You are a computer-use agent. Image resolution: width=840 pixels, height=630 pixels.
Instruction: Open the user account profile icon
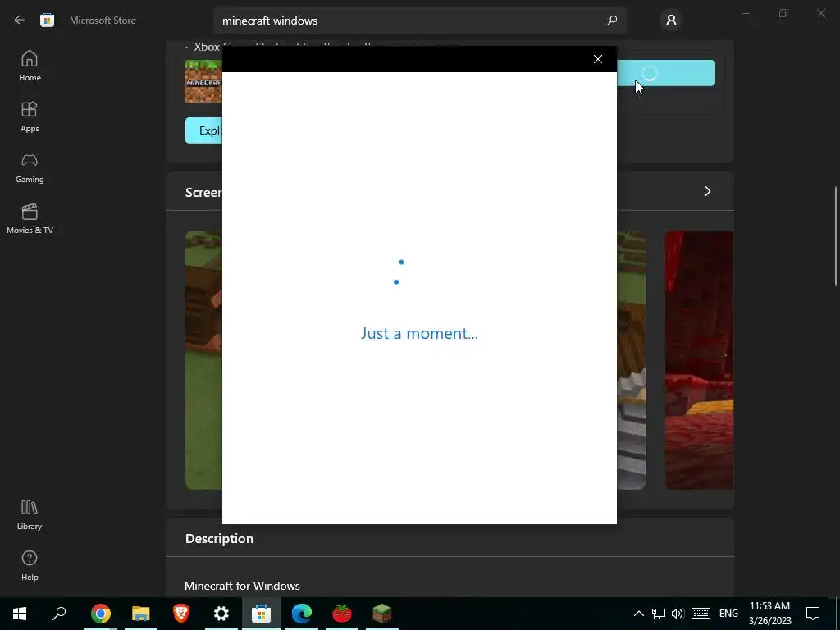coord(671,21)
